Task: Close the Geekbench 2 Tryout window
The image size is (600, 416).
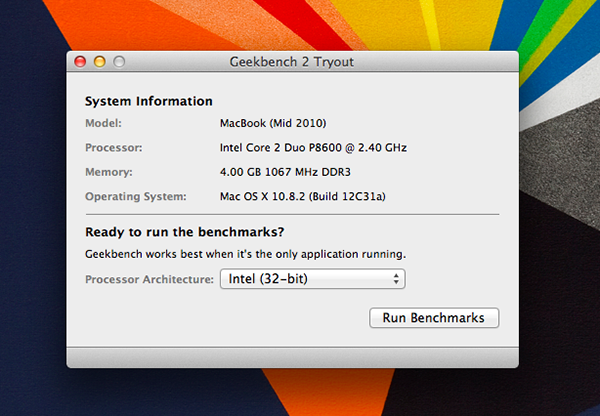Action: point(80,62)
